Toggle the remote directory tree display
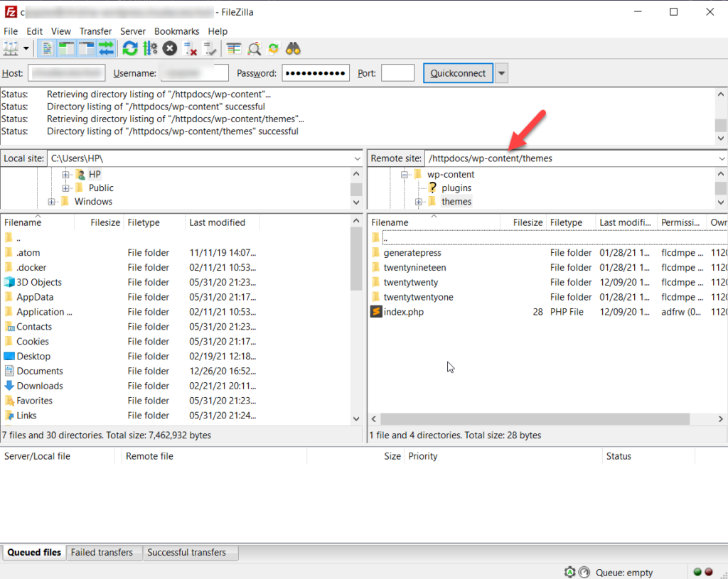The width and height of the screenshot is (728, 579). tap(86, 49)
